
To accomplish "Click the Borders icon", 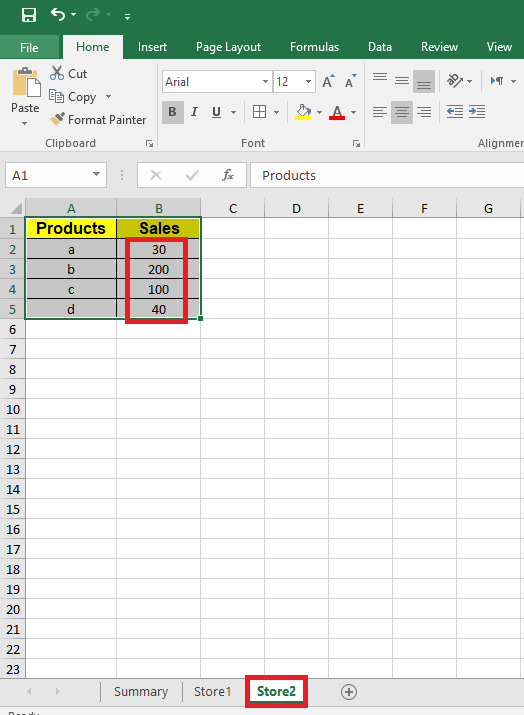I will tap(259, 112).
